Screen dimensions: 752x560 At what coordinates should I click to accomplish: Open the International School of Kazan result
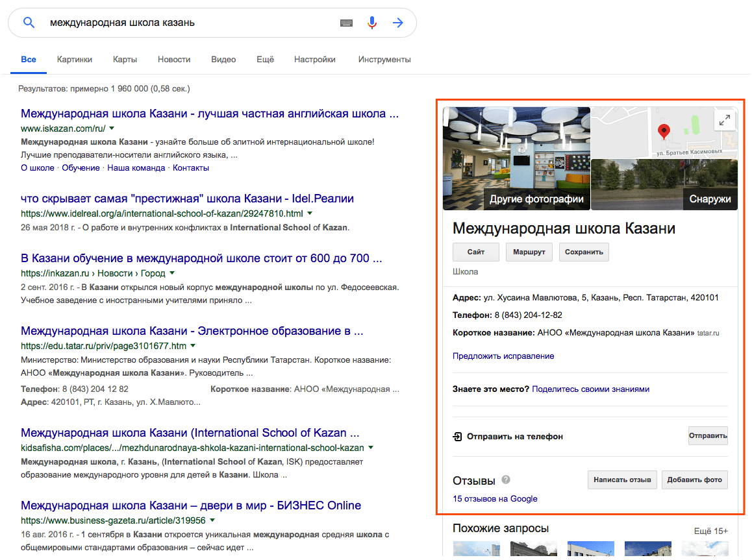pyautogui.click(x=190, y=433)
